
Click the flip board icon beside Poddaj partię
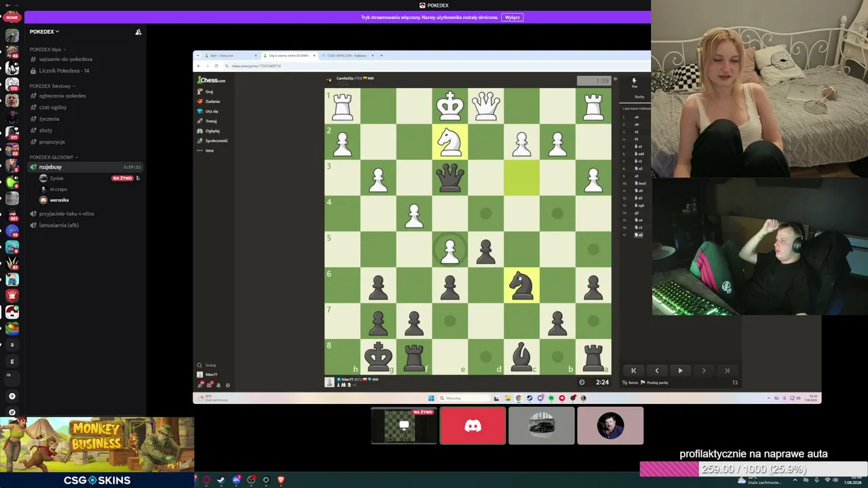point(735,383)
